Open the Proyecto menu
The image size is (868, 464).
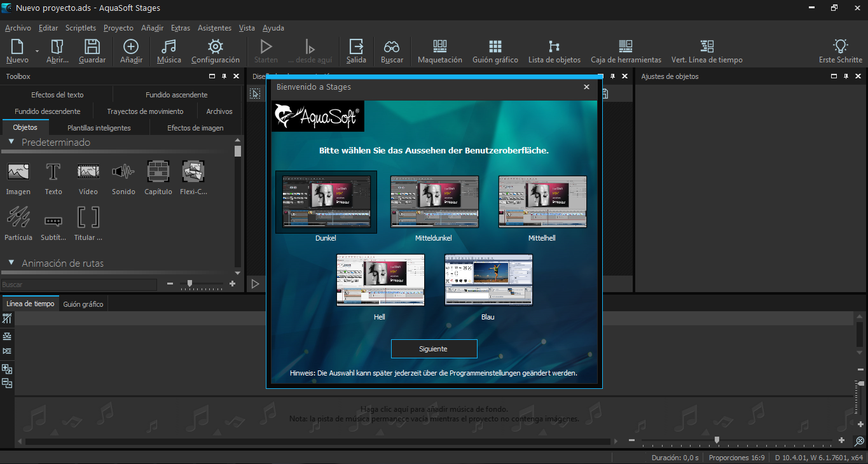(x=118, y=28)
